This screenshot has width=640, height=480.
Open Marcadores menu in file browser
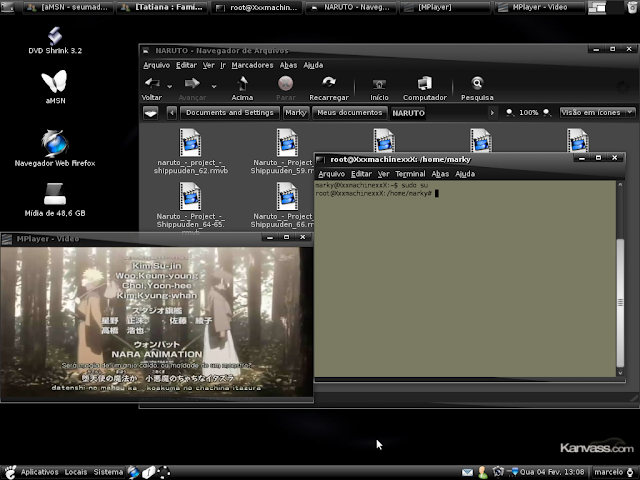click(252, 65)
